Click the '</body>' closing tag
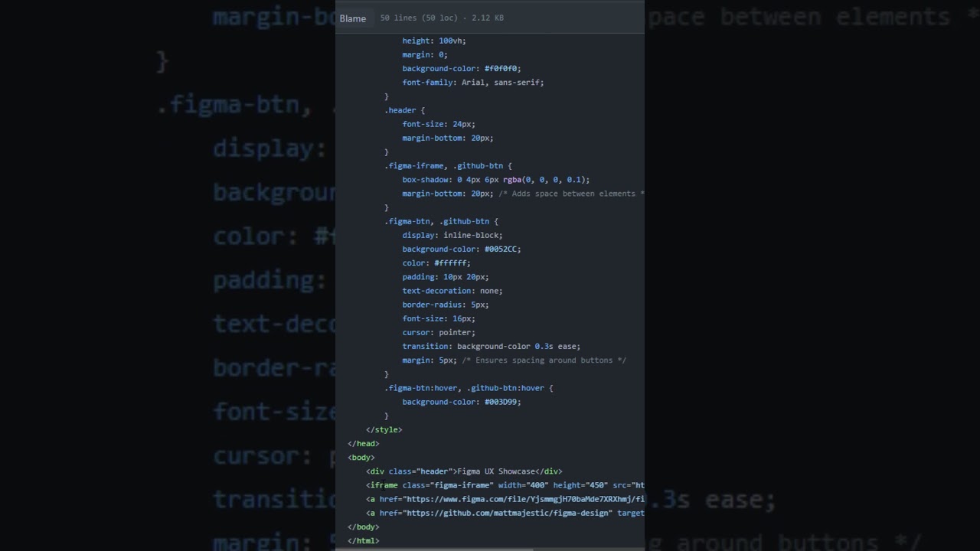Image resolution: width=980 pixels, height=551 pixels. pyautogui.click(x=364, y=527)
